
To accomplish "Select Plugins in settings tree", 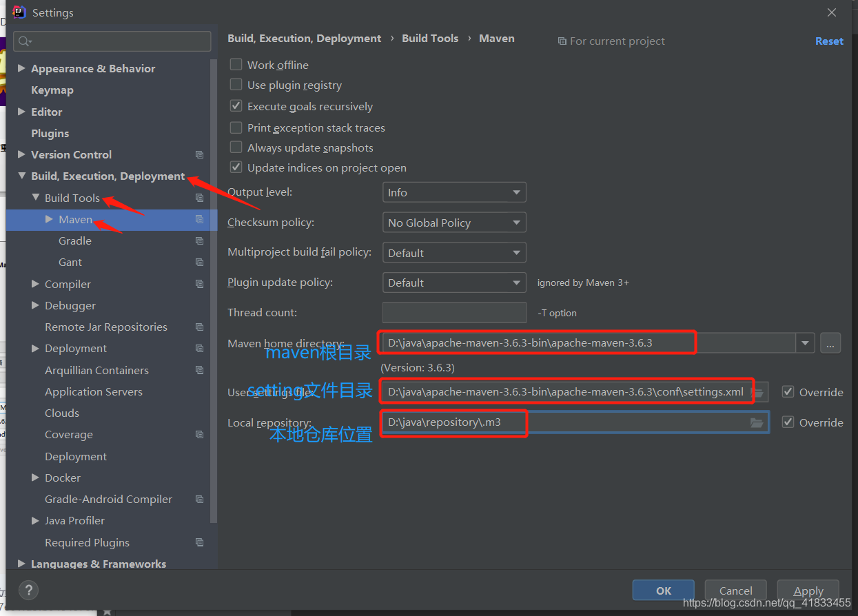I will [x=50, y=133].
